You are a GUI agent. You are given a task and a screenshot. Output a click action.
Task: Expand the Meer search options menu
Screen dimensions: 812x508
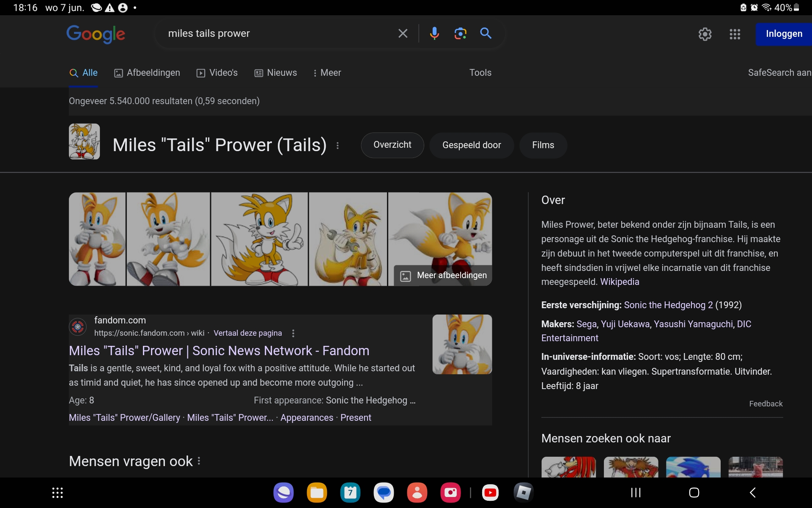327,73
